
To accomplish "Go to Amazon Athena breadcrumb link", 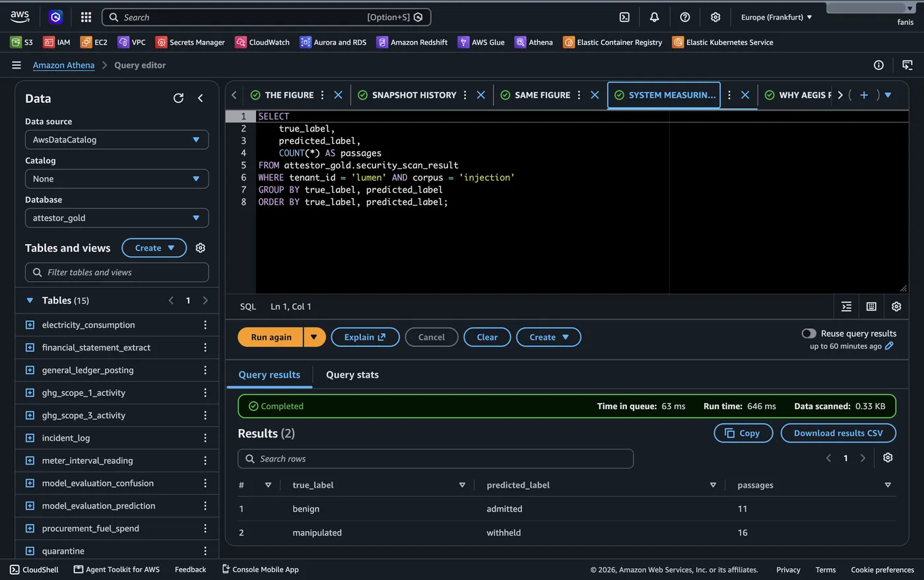I will point(63,65).
